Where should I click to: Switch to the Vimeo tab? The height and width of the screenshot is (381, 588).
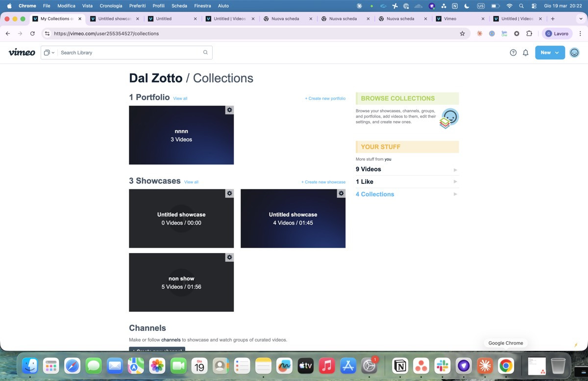(x=461, y=19)
